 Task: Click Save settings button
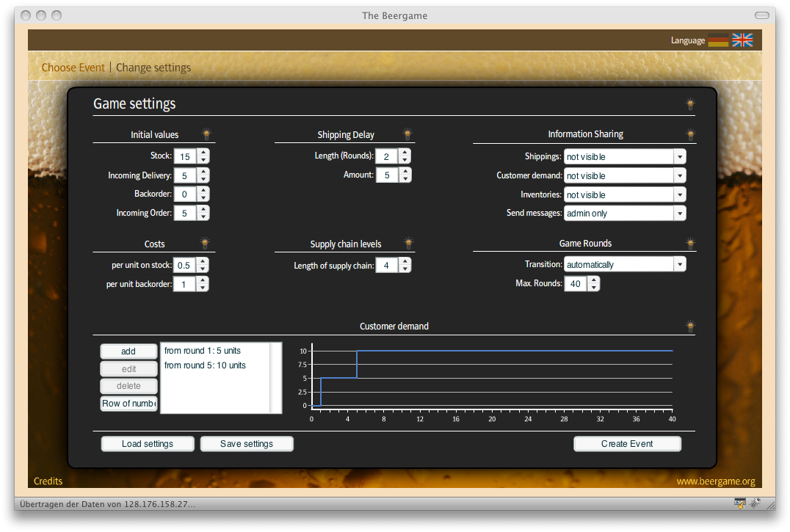[x=247, y=443]
